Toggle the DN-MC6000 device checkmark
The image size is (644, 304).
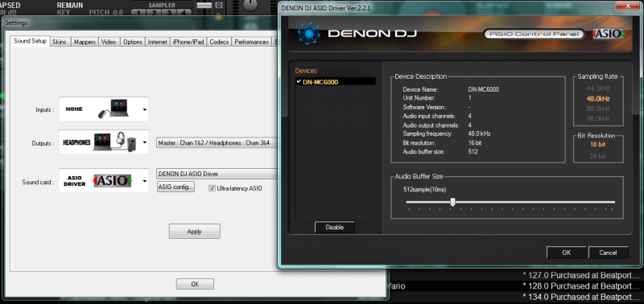pos(299,82)
